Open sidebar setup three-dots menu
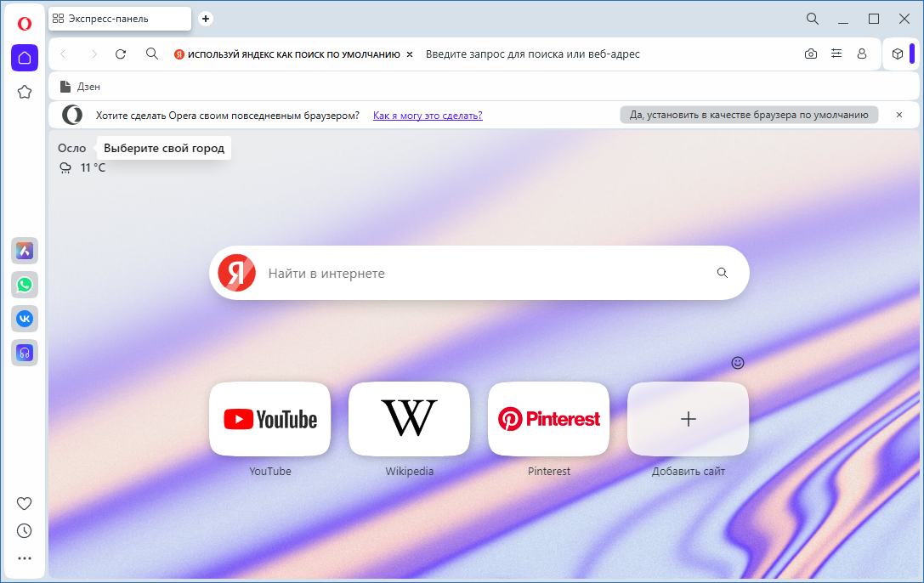 24,558
